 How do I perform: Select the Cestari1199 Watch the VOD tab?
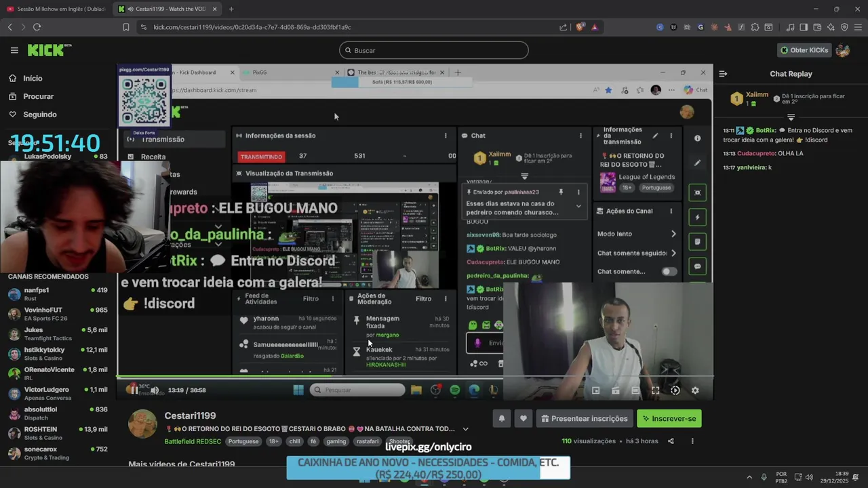[167, 9]
